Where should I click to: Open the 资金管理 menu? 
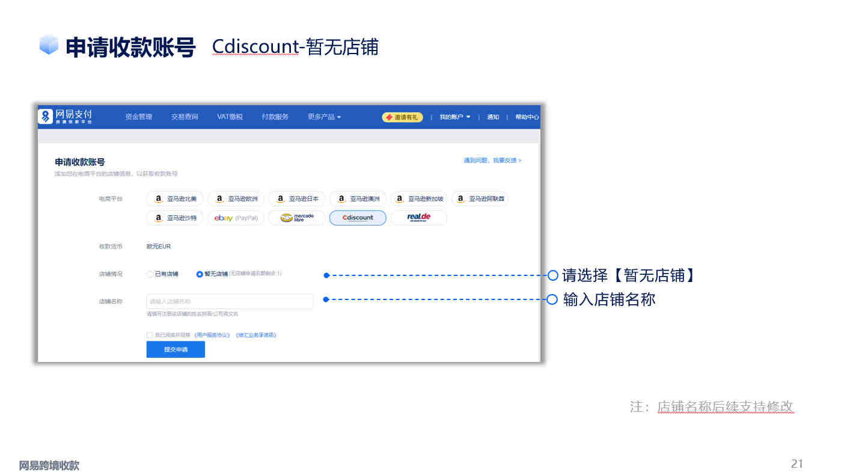point(139,117)
